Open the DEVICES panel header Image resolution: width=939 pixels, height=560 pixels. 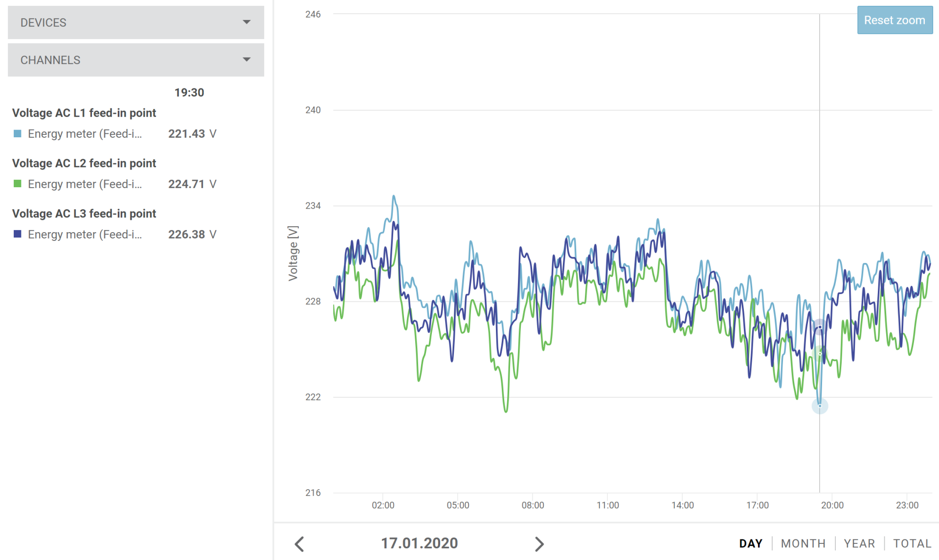tap(43, 22)
